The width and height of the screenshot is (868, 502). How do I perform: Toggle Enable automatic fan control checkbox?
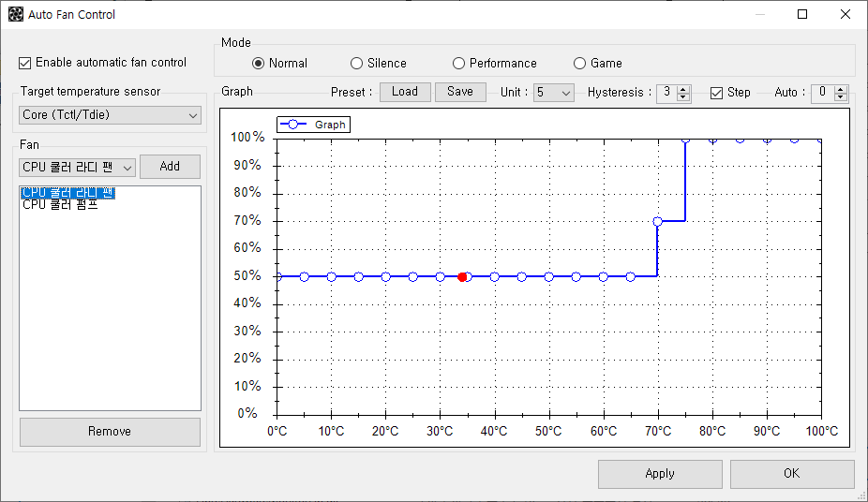[x=24, y=63]
